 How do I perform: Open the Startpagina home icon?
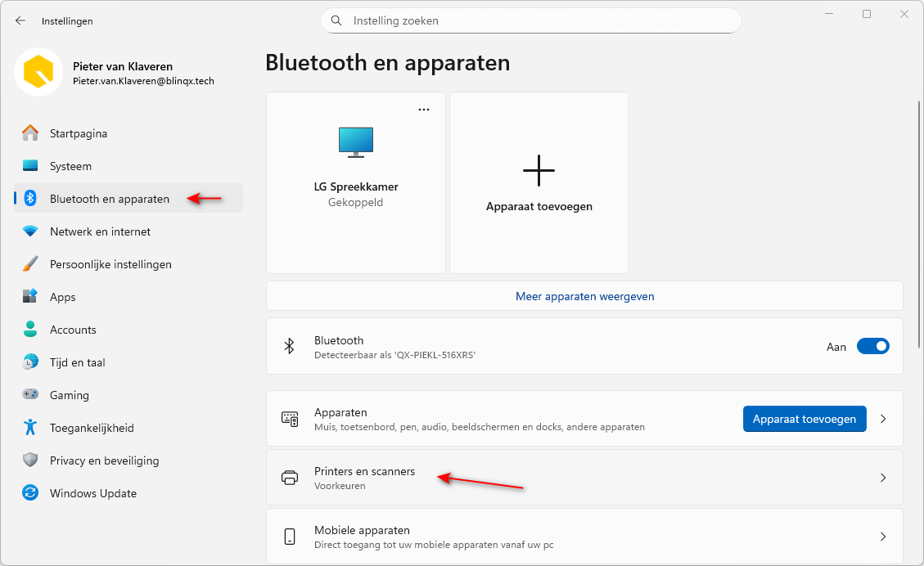tap(30, 133)
